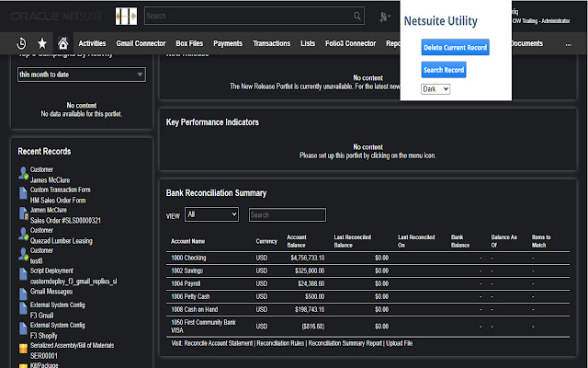The height and width of the screenshot is (368, 588).
Task: Click the Shortcuts star icon
Action: [42, 43]
